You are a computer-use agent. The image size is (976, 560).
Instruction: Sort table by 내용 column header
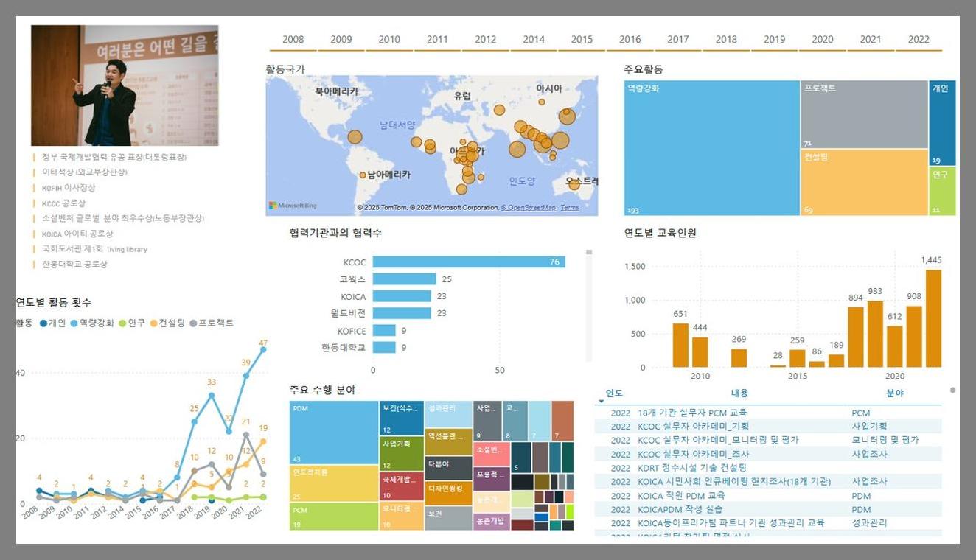point(739,393)
